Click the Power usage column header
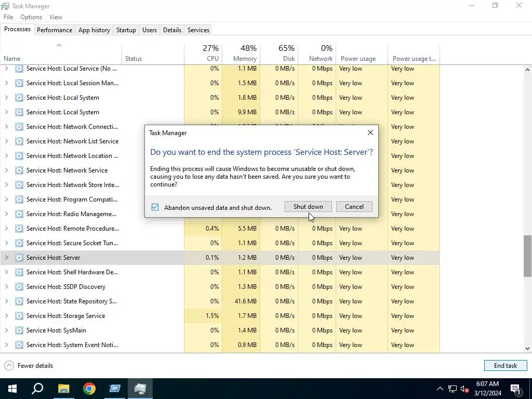Image resolution: width=532 pixels, height=399 pixels. pyautogui.click(x=362, y=54)
